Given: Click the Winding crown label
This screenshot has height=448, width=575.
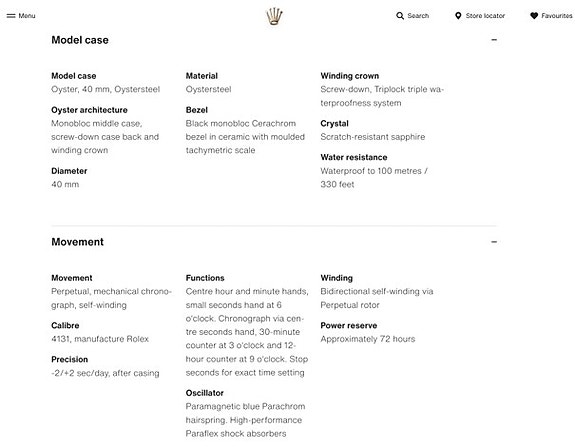Looking at the screenshot, I should click(x=349, y=76).
